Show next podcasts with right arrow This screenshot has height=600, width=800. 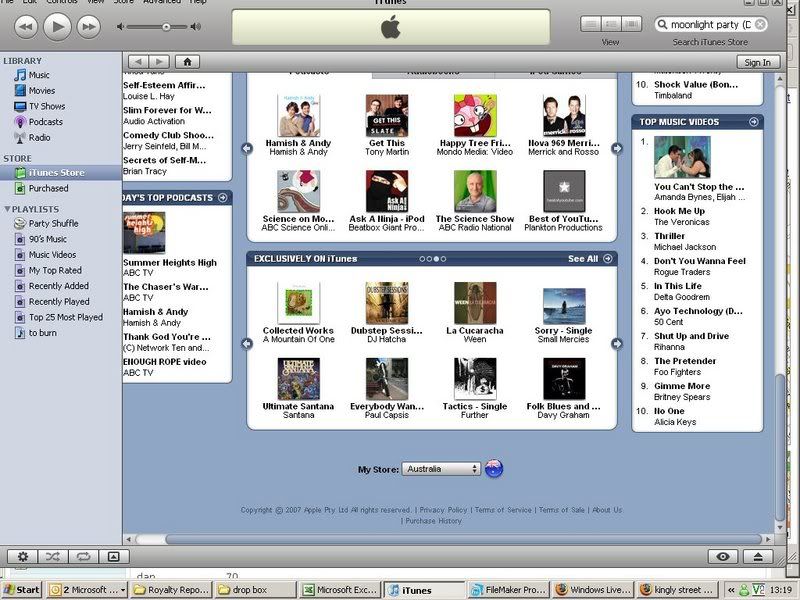coord(617,148)
